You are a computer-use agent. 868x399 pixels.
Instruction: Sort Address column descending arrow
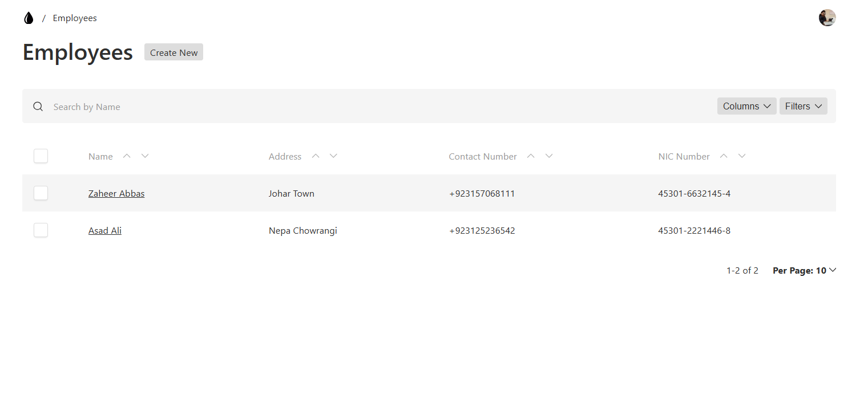(333, 156)
